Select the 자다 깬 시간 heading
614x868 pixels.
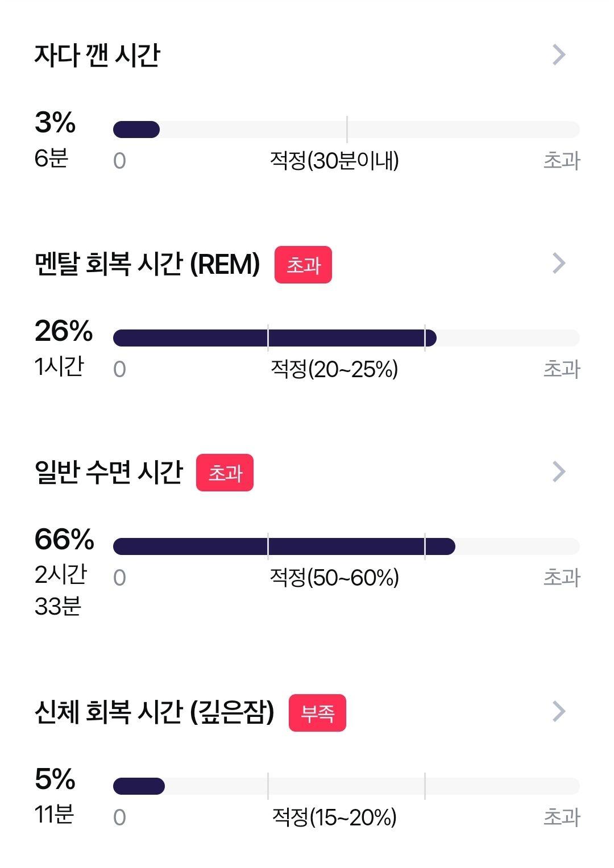[97, 56]
